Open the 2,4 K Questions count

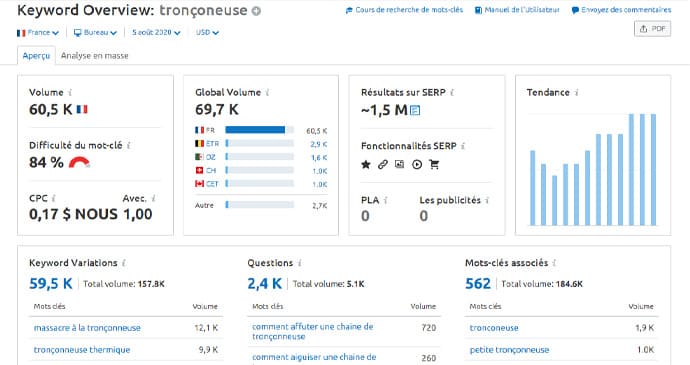coord(264,284)
